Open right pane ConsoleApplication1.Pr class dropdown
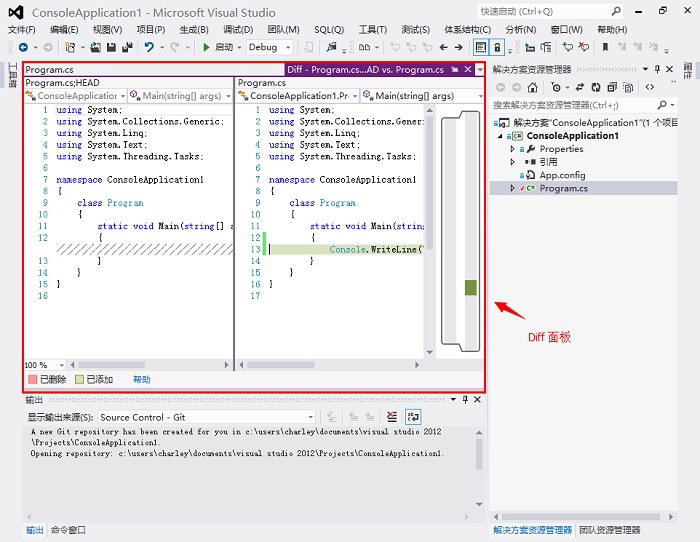The width and height of the screenshot is (700, 542). coord(298,96)
